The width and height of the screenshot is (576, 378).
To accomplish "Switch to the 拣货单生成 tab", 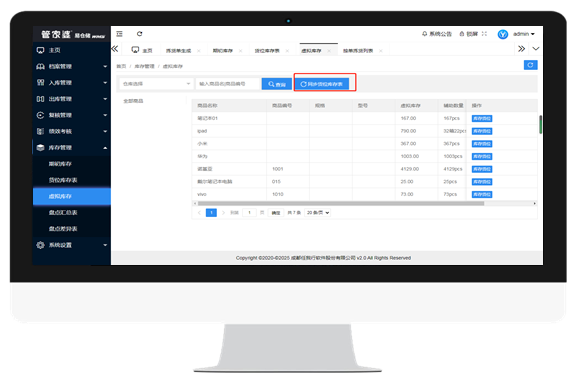I will click(x=179, y=51).
